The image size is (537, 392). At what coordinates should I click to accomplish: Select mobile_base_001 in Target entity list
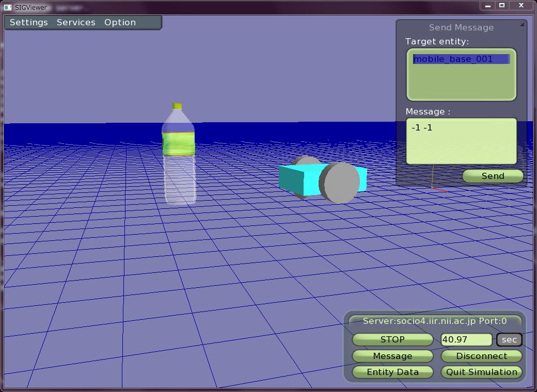pos(453,59)
